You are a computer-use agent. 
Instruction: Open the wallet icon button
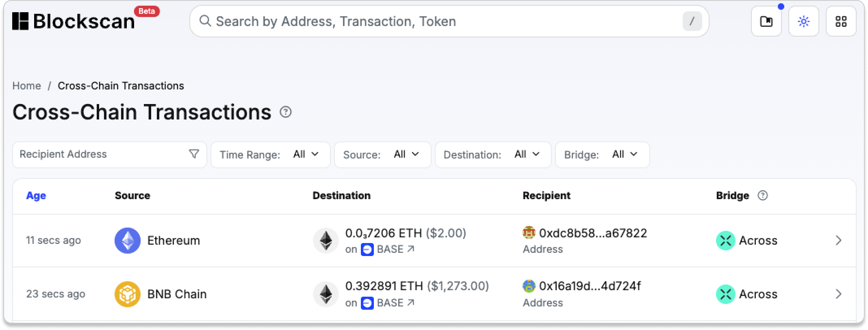point(766,21)
